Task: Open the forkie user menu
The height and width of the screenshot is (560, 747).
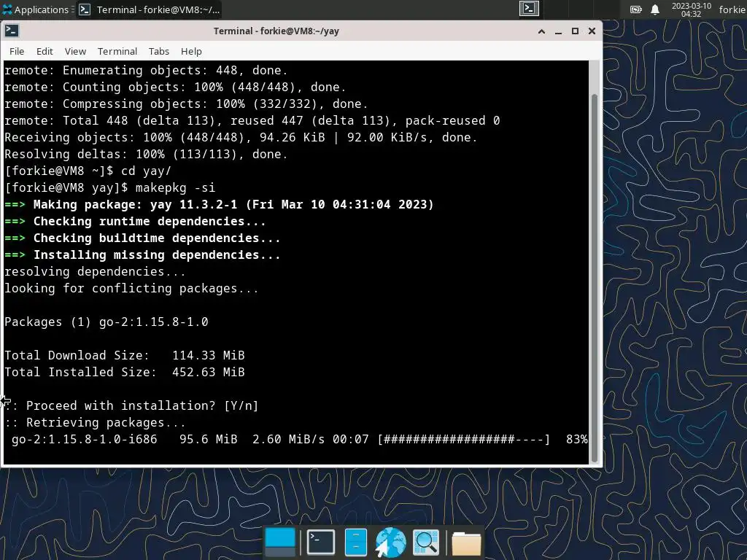Action: point(732,9)
